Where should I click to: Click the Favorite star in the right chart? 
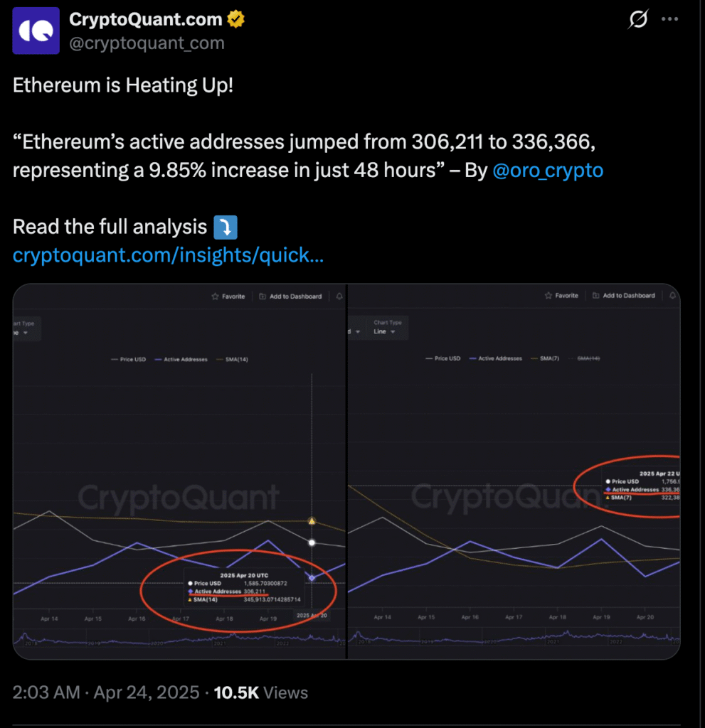pos(548,296)
